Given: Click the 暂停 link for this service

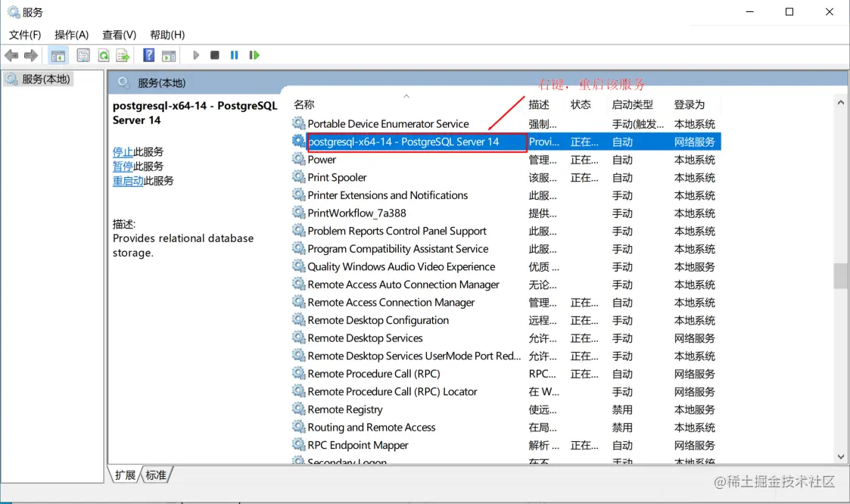Looking at the screenshot, I should point(123,166).
